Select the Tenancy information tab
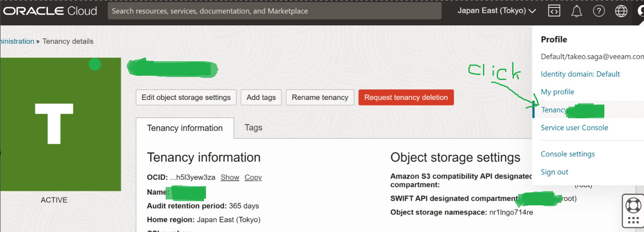 point(185,128)
